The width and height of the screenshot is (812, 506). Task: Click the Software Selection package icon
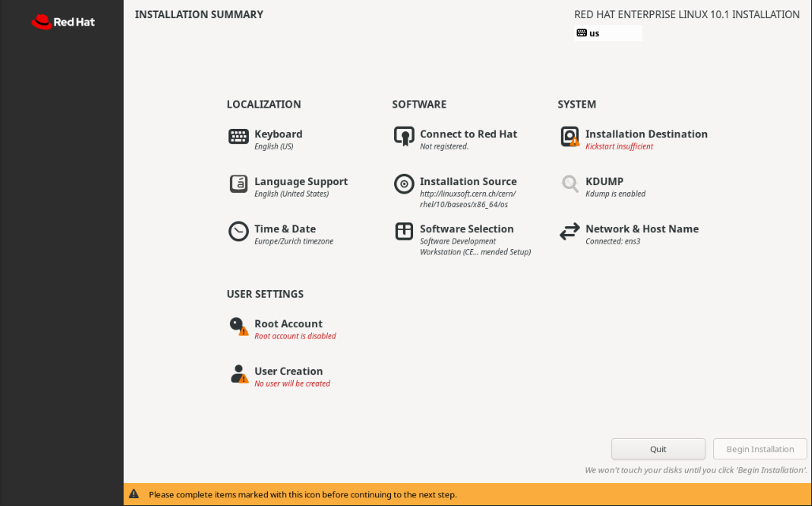click(404, 232)
